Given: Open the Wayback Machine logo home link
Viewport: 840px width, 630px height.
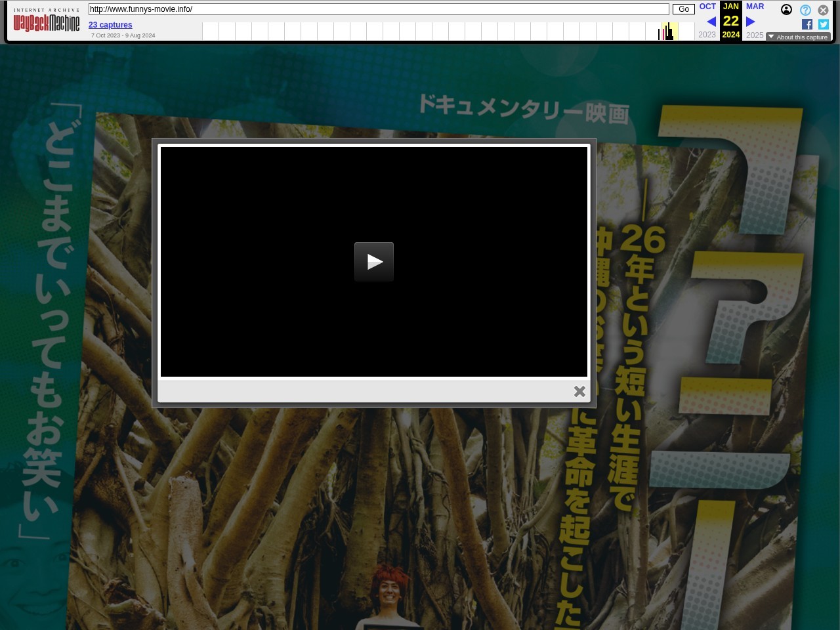Looking at the screenshot, I should click(47, 23).
